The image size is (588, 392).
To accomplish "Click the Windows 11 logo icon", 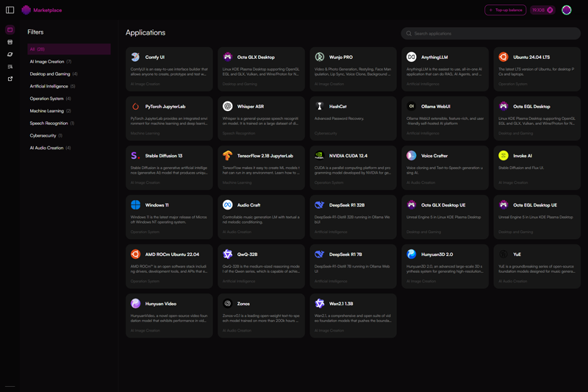I will [135, 204].
